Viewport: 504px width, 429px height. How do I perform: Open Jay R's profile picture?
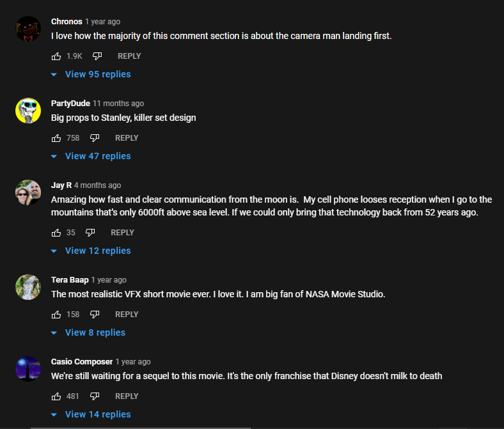pos(28,192)
